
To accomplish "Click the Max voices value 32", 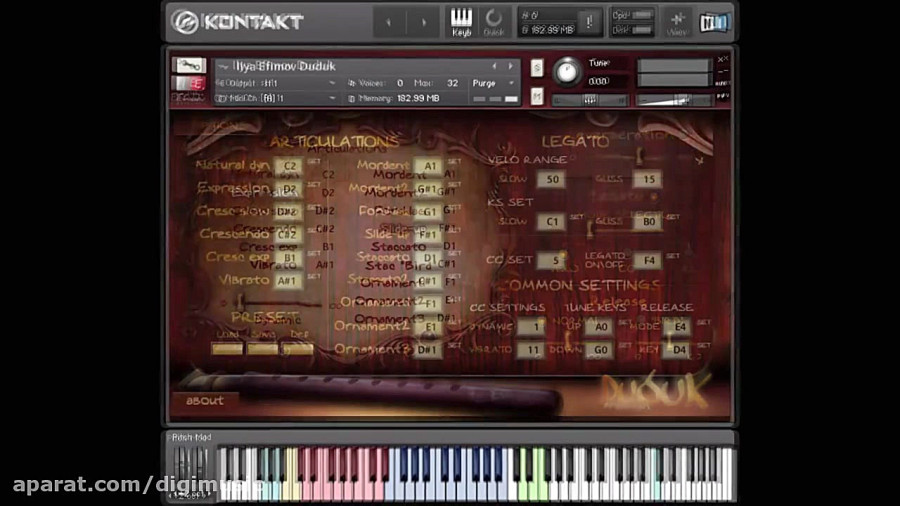I will click(453, 83).
